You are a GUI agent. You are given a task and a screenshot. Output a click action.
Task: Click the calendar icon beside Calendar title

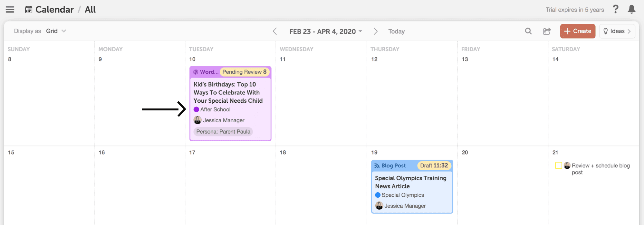[x=29, y=10]
